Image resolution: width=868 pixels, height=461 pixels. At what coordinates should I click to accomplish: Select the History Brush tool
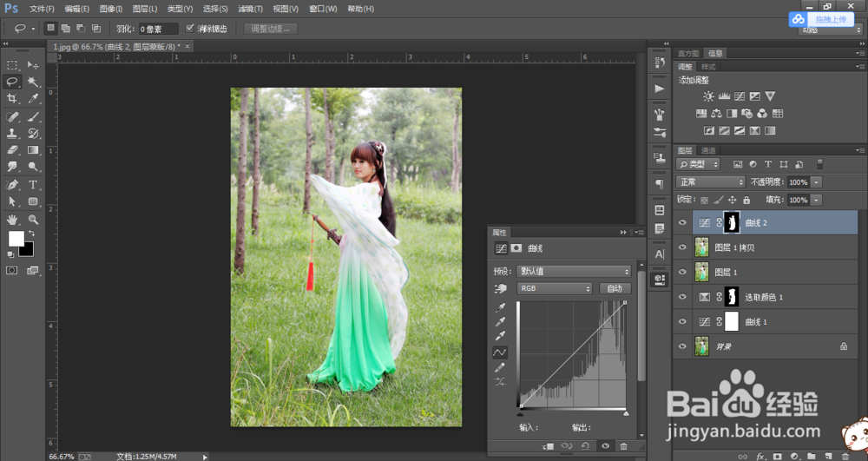click(33, 134)
